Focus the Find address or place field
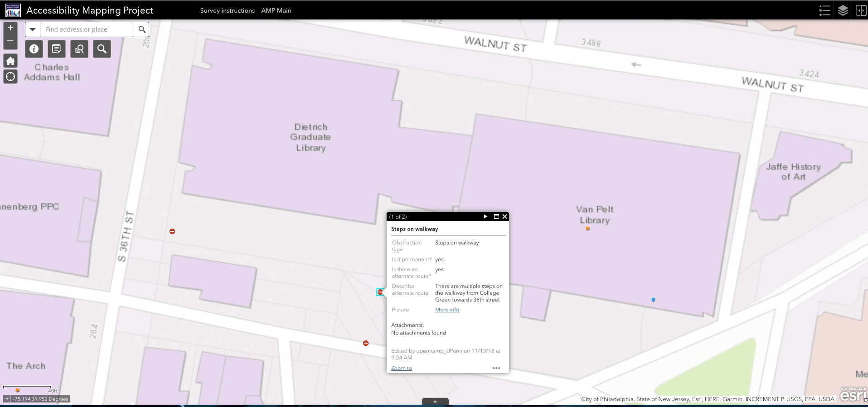 pyautogui.click(x=87, y=29)
